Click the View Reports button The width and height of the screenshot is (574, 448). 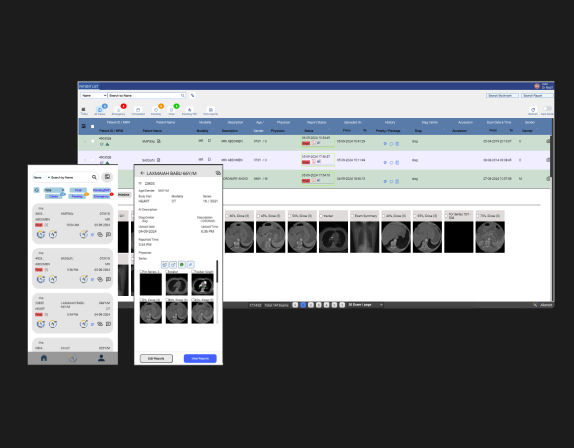200,358
